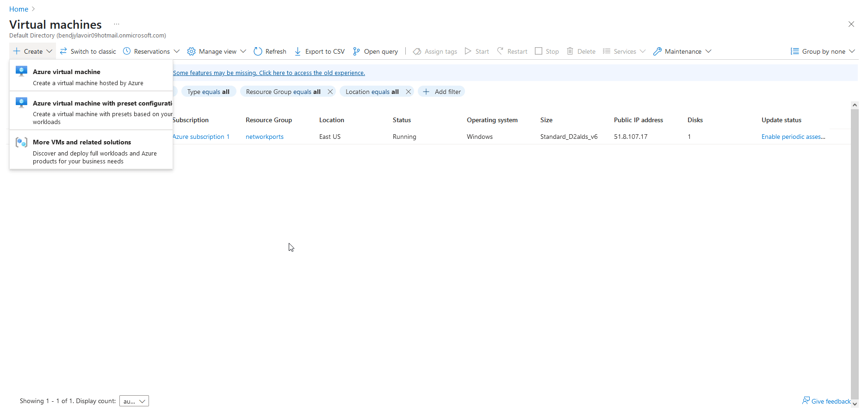The height and width of the screenshot is (417, 868).
Task: Click the More VMs solutions icon
Action: pyautogui.click(x=21, y=142)
